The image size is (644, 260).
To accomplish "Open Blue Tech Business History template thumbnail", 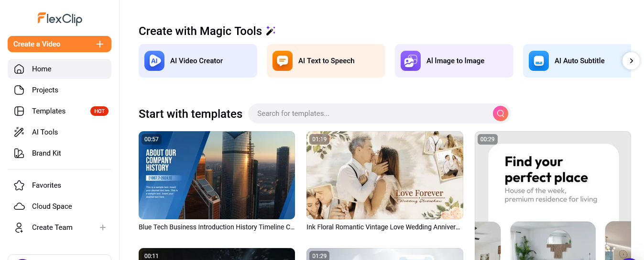I will coord(217,175).
